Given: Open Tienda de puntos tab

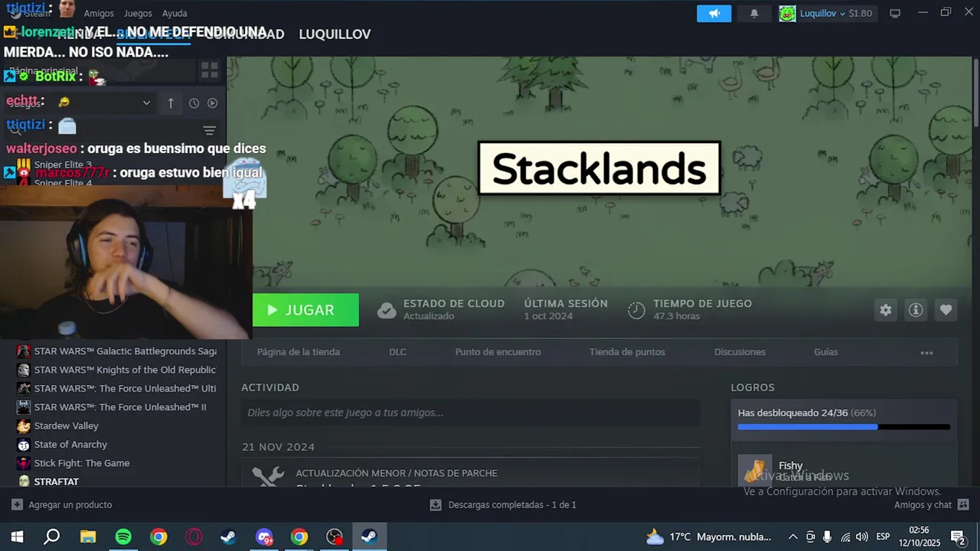Looking at the screenshot, I should [627, 352].
